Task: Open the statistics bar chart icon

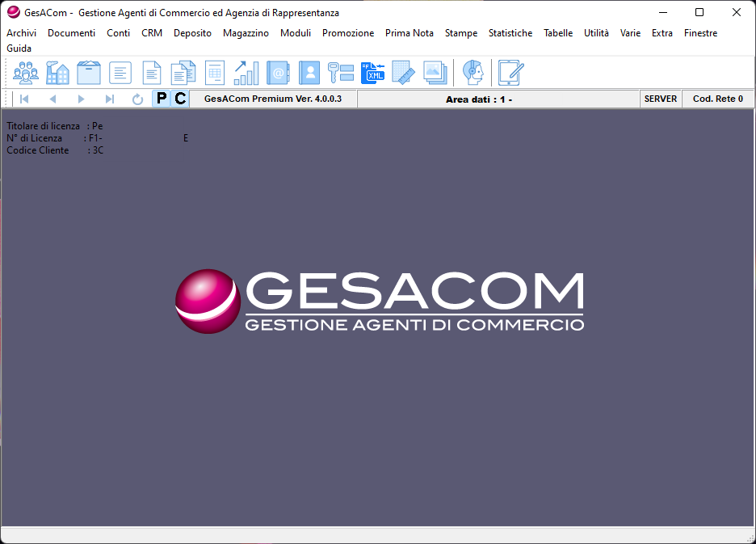Action: pyautogui.click(x=246, y=73)
